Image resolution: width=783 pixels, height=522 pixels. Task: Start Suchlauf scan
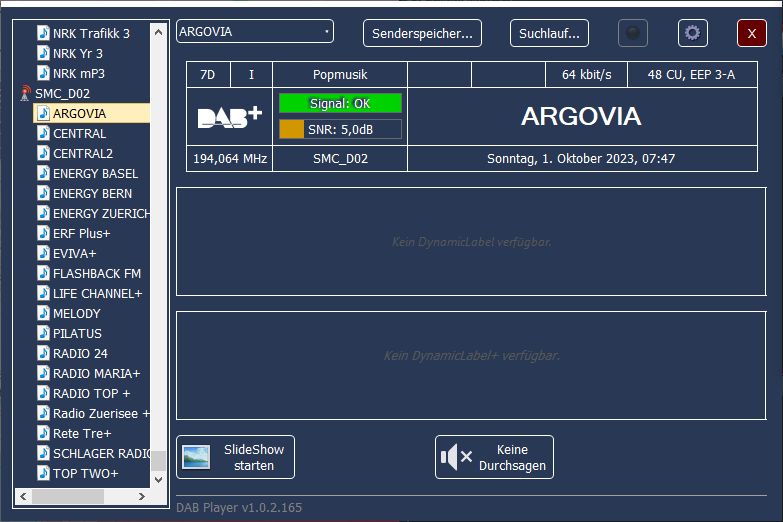coord(549,33)
